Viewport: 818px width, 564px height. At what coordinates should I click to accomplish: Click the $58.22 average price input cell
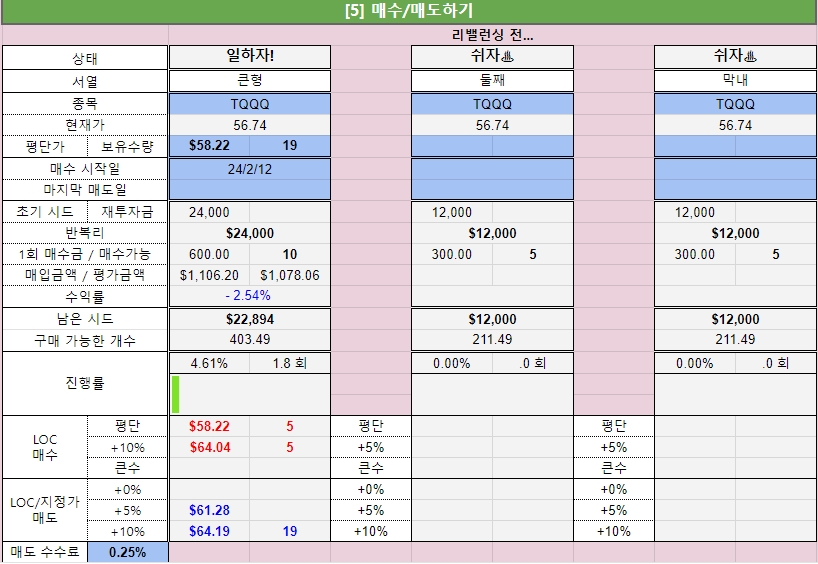209,146
